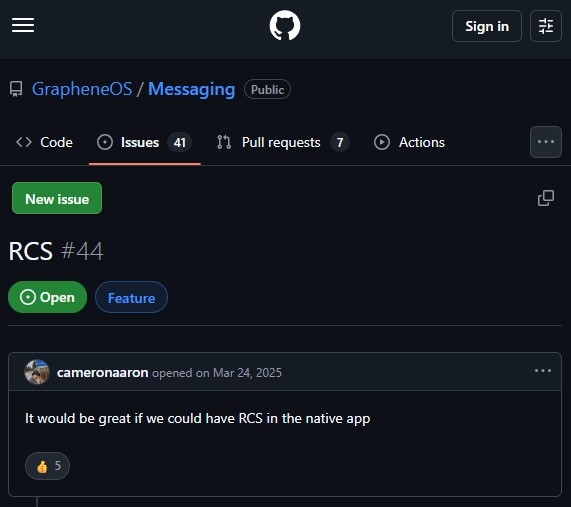Viewport: 571px width, 507px height.
Task: Toggle the thumbs up reaction
Action: [x=47, y=466]
